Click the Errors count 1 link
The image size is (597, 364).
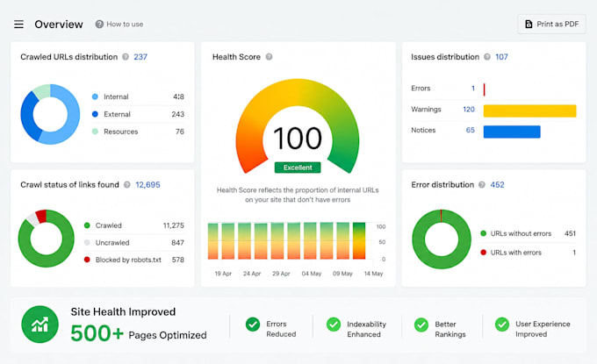point(473,89)
